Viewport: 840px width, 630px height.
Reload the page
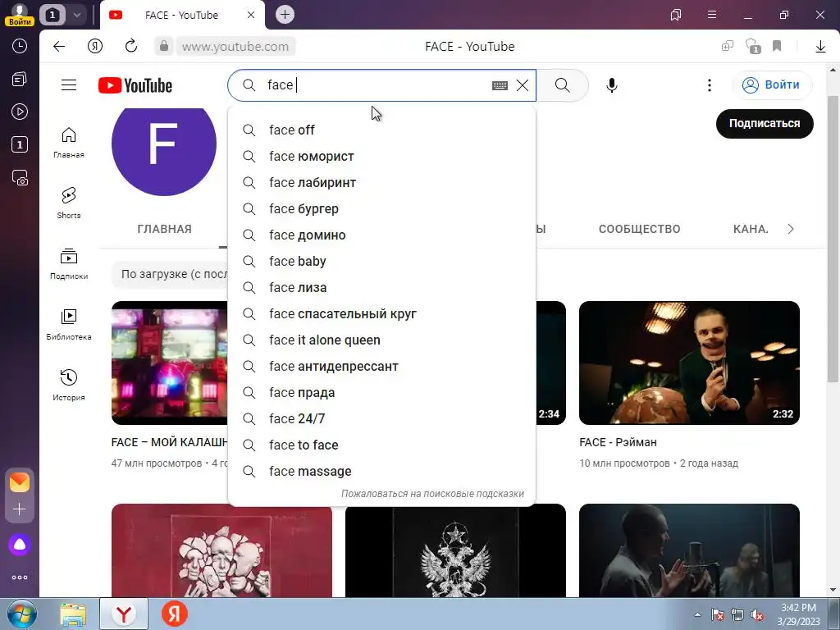point(131,47)
